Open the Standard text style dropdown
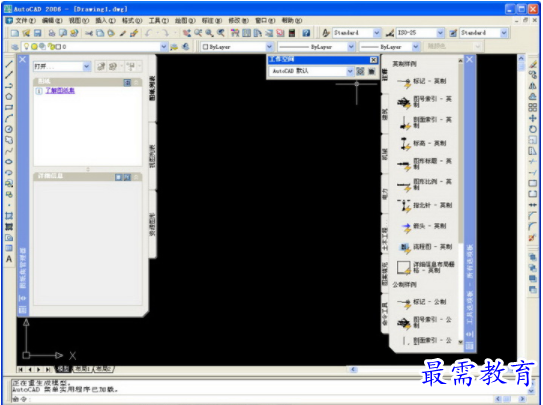 pos(377,33)
